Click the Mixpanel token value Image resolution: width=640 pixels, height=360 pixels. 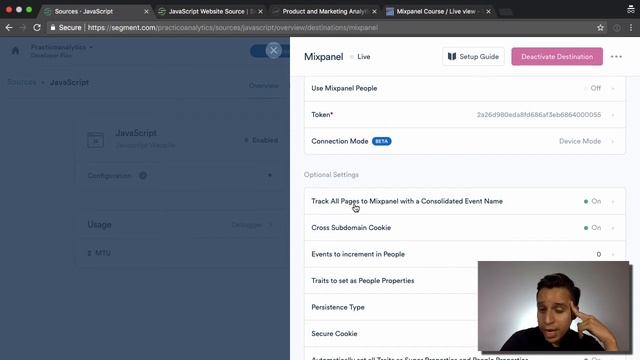coord(539,115)
